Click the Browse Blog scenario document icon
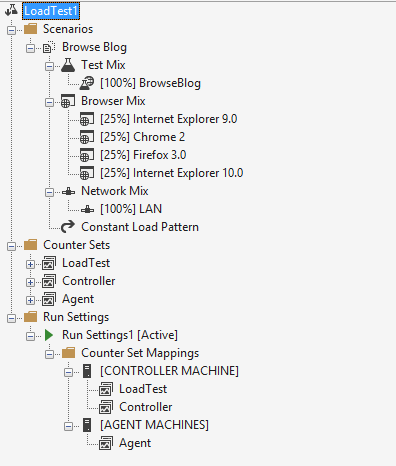The height and width of the screenshot is (466, 396). coord(49,47)
